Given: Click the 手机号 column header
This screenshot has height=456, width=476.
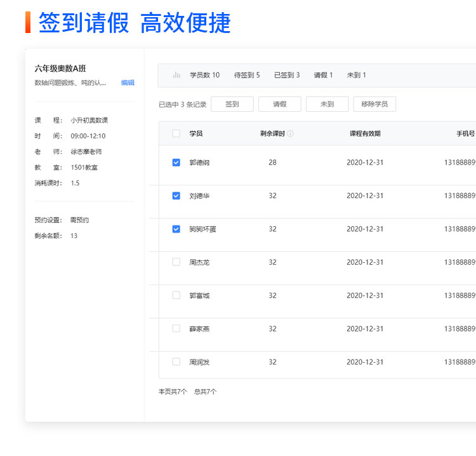Looking at the screenshot, I should click(x=466, y=133).
